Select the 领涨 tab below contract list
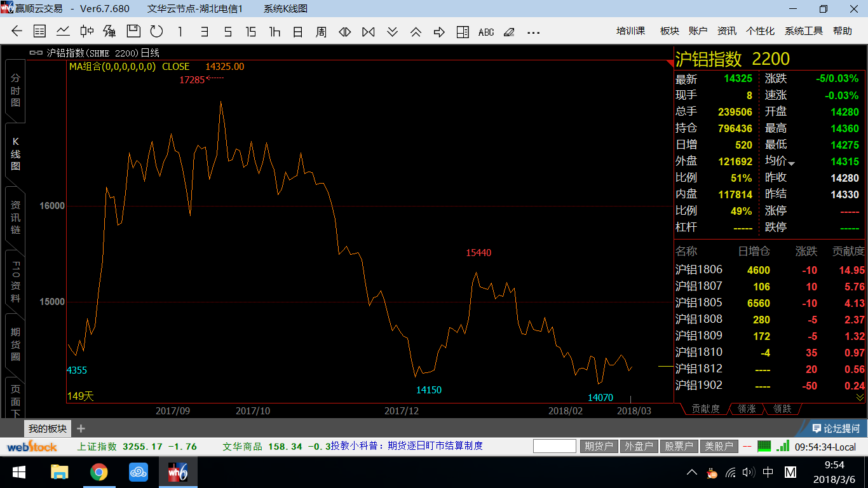 click(746, 409)
